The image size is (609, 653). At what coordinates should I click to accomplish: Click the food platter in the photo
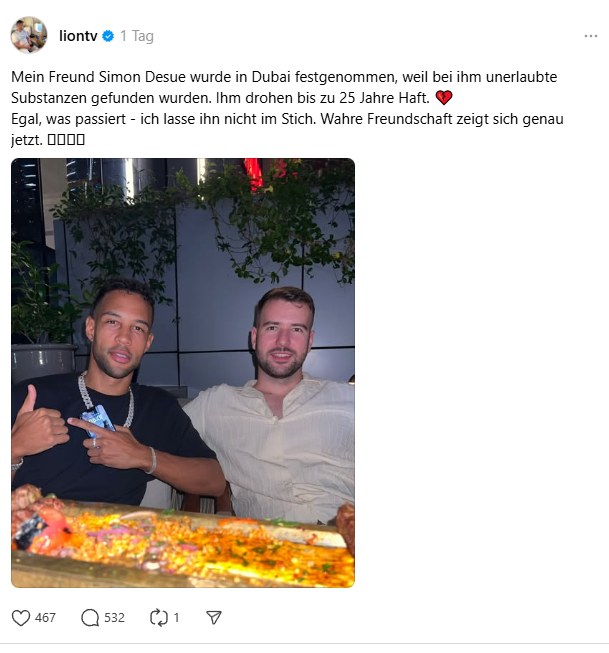click(183, 539)
